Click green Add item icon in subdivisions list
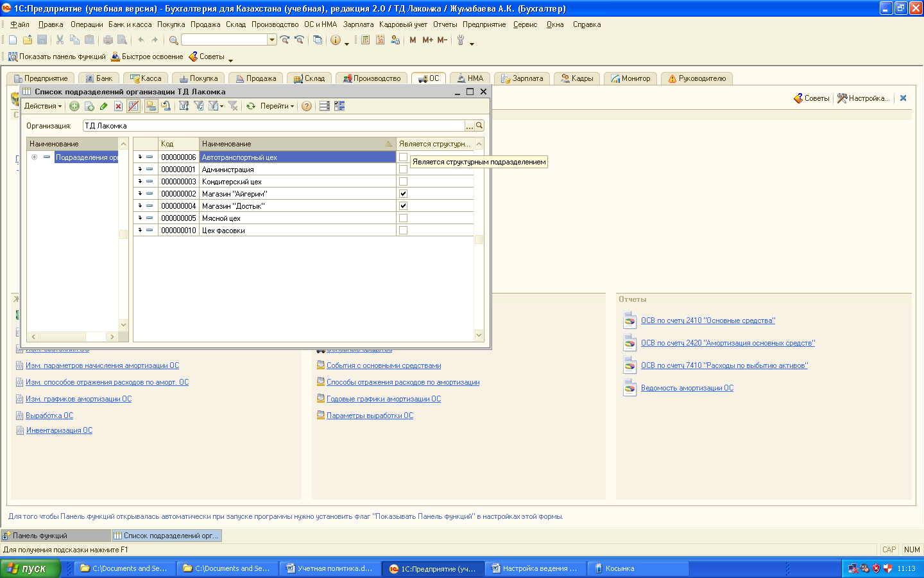This screenshot has width=924, height=578. coord(74,106)
